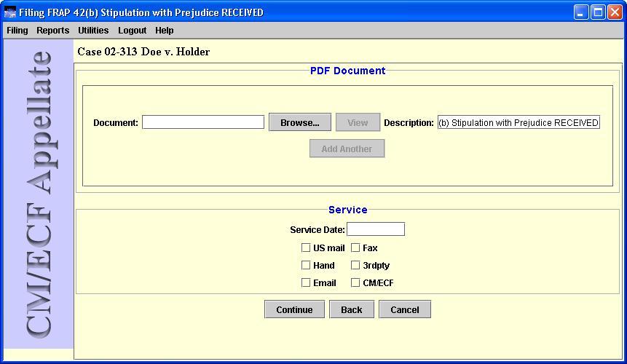Check the US mail checkbox
Viewport: 627px width, 364px height.
[x=306, y=248]
